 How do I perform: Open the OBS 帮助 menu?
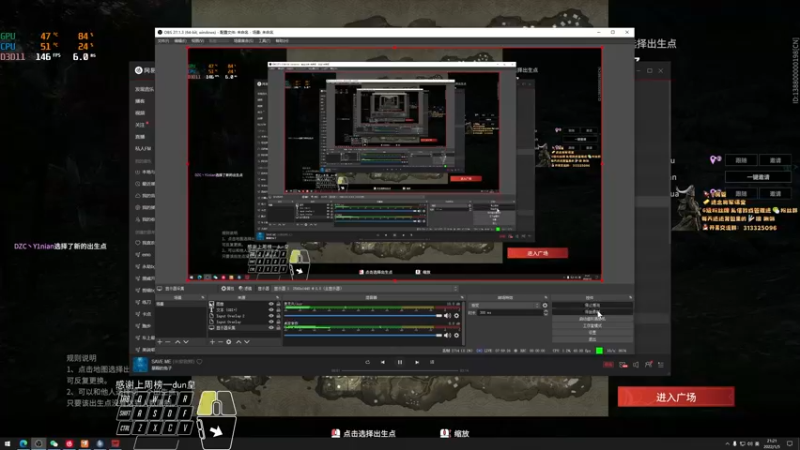click(282, 41)
